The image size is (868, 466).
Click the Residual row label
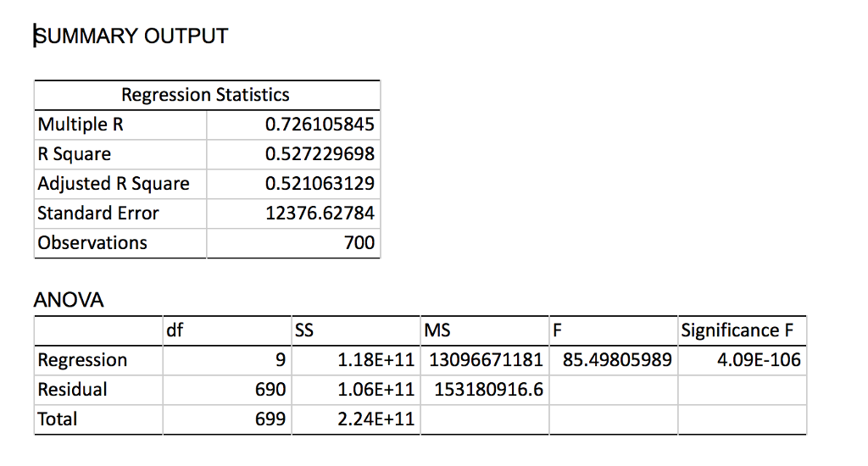tap(72, 390)
